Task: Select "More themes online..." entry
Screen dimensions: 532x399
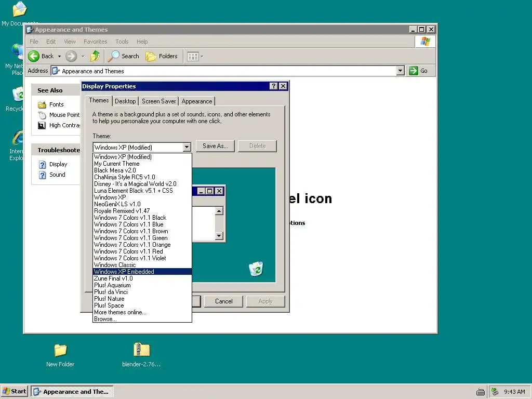Action: pyautogui.click(x=142, y=312)
